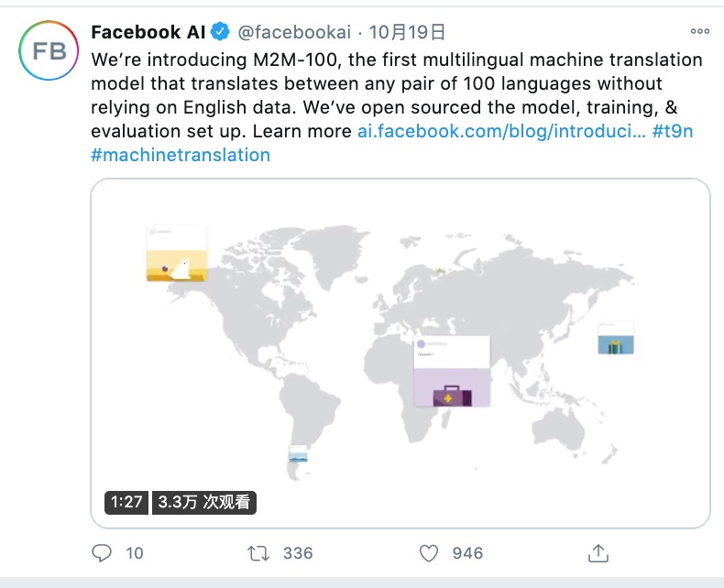
Task: Click the Facebook AI profile avatar
Action: click(x=49, y=50)
